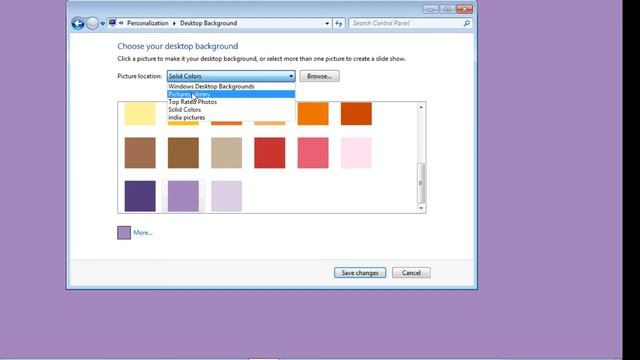The width and height of the screenshot is (640, 360).
Task: Click Personalization in the breadcrumb
Action: [x=147, y=23]
